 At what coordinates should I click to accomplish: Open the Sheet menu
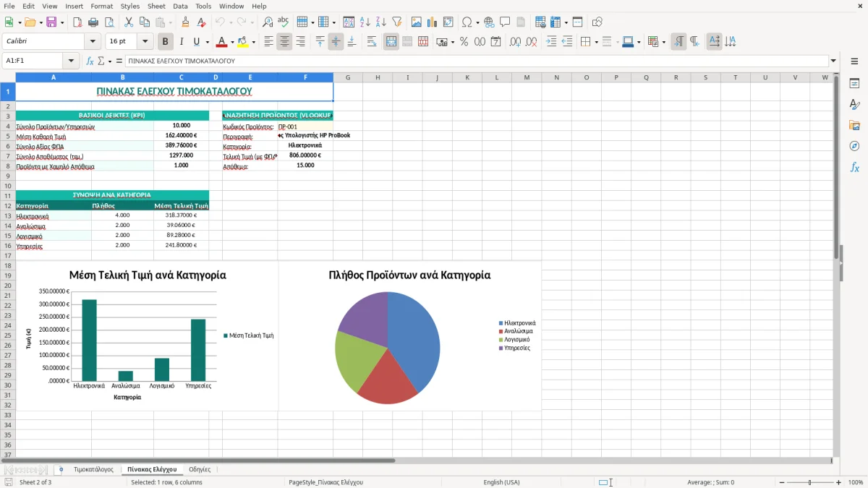pyautogui.click(x=156, y=6)
